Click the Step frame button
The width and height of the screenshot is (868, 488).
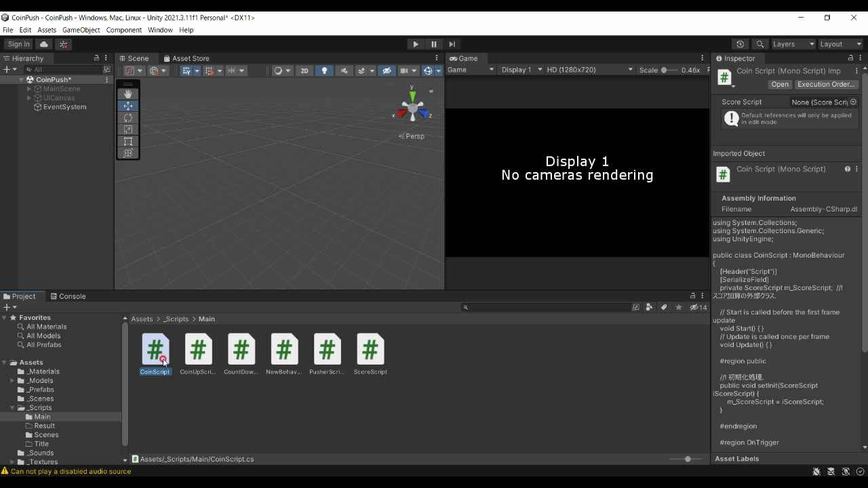tap(452, 44)
